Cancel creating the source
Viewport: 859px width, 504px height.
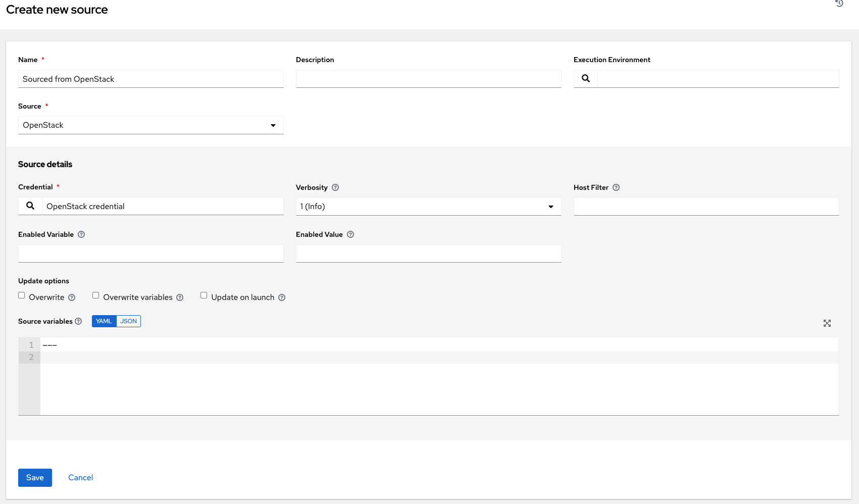pos(80,477)
